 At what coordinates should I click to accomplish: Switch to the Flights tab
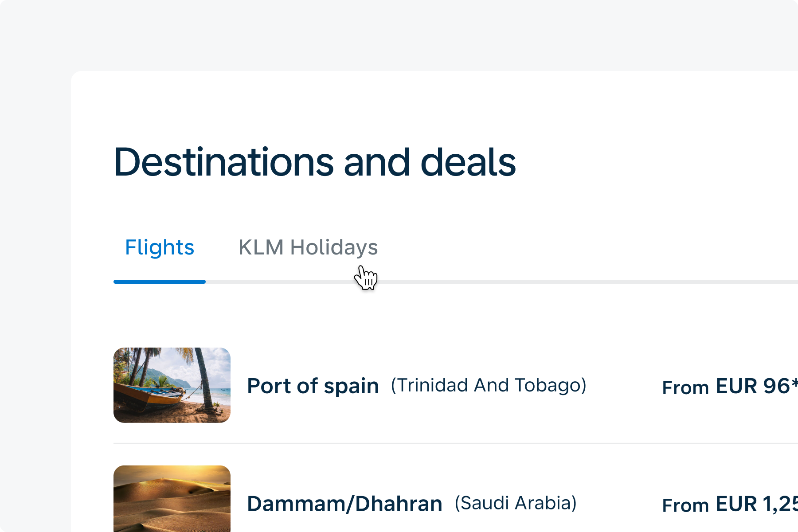click(x=160, y=247)
